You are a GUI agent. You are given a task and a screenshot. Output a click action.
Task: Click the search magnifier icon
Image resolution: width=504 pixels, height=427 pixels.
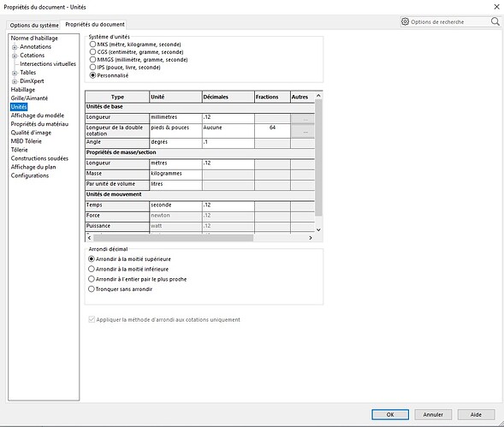click(495, 21)
